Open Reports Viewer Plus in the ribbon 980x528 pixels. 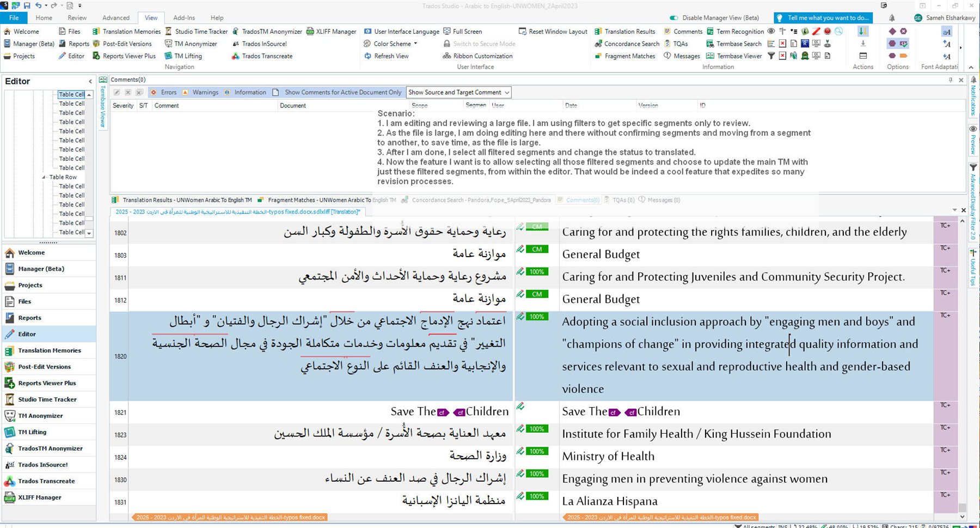click(124, 56)
